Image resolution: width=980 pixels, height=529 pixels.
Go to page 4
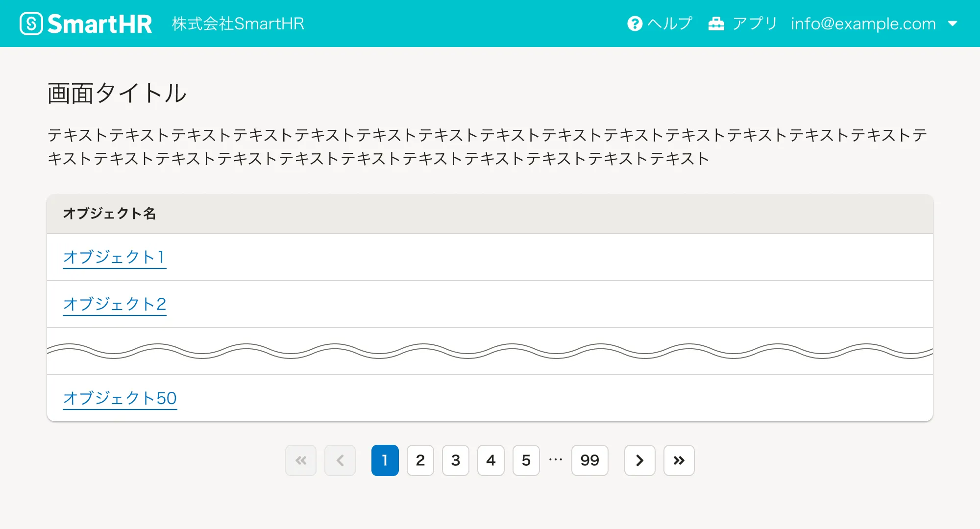[490, 460]
